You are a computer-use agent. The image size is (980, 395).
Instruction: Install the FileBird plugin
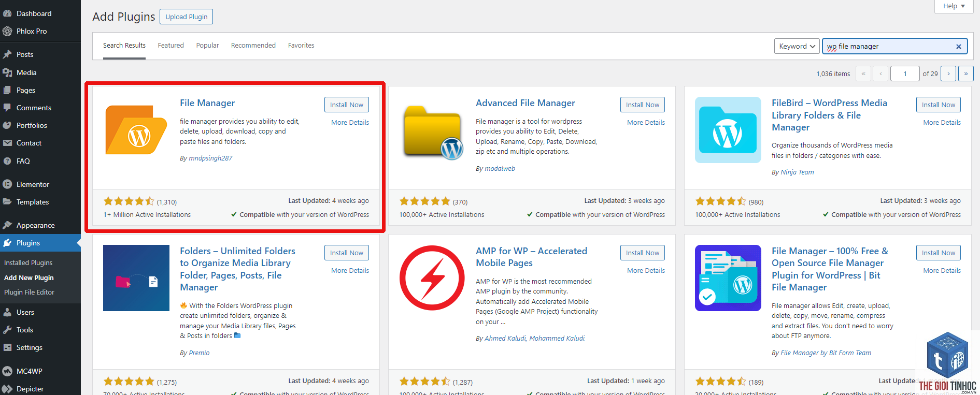(x=939, y=105)
